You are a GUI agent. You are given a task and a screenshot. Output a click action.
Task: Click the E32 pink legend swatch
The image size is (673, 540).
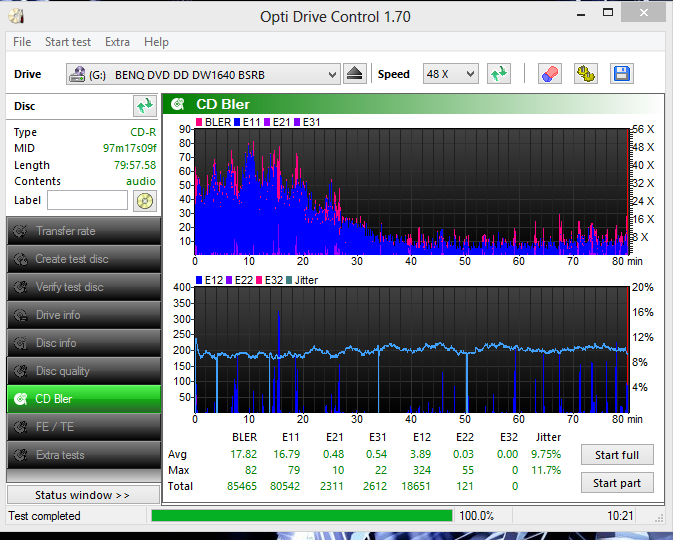coord(259,280)
